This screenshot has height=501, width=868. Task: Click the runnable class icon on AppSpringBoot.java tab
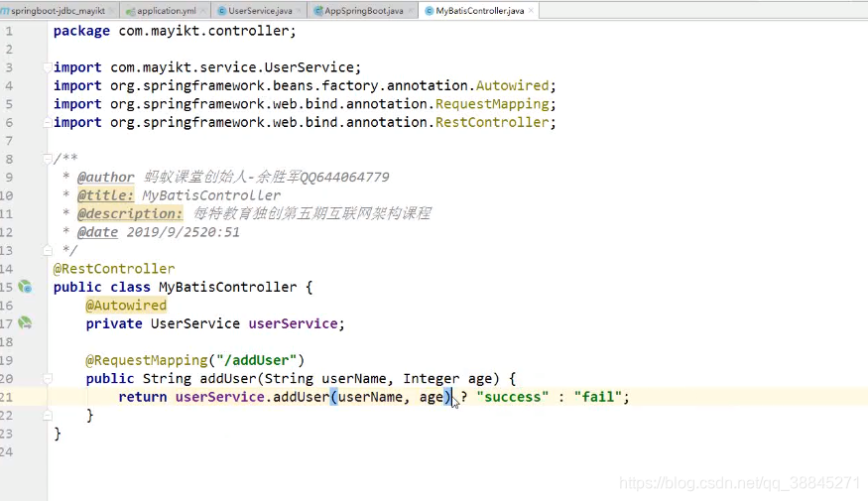coord(318,11)
